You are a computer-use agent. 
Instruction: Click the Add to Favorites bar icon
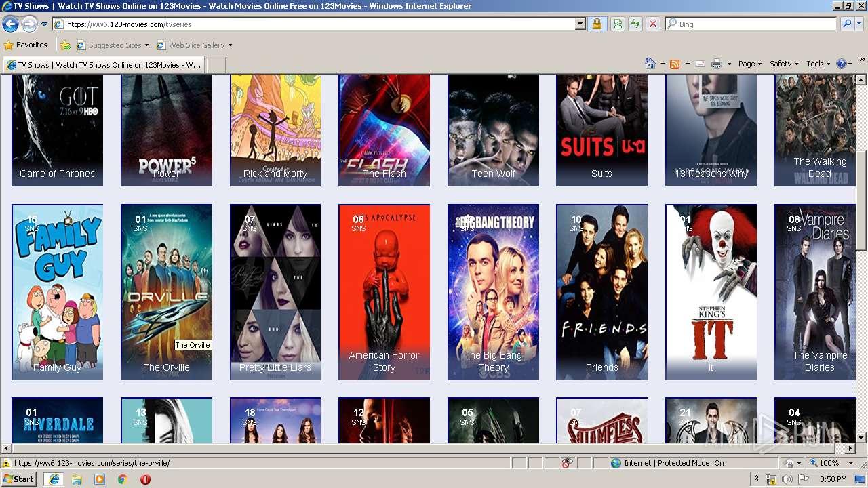65,45
